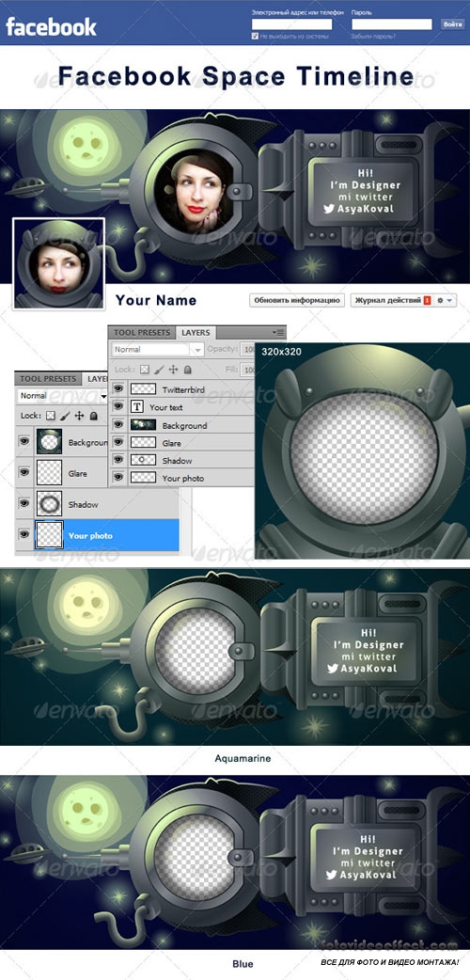Toggle visibility of the highlighted Your photo layer
The width and height of the screenshot is (470, 980).
tap(24, 534)
